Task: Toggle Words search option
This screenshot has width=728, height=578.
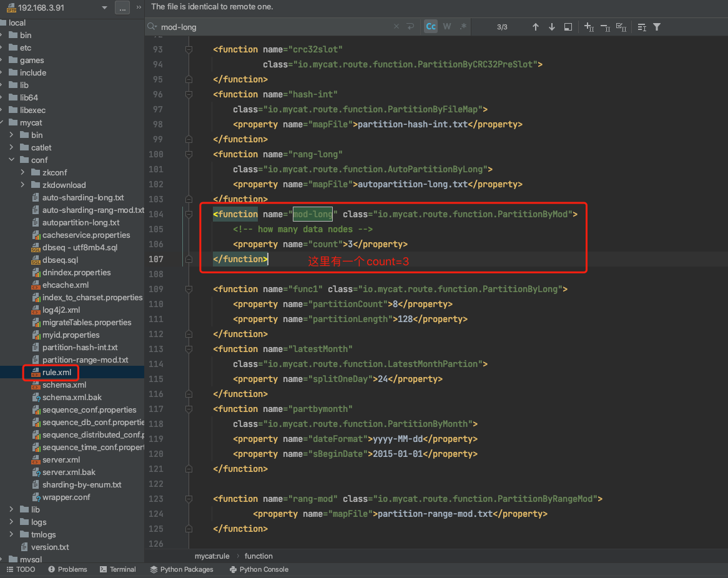Action: [447, 27]
